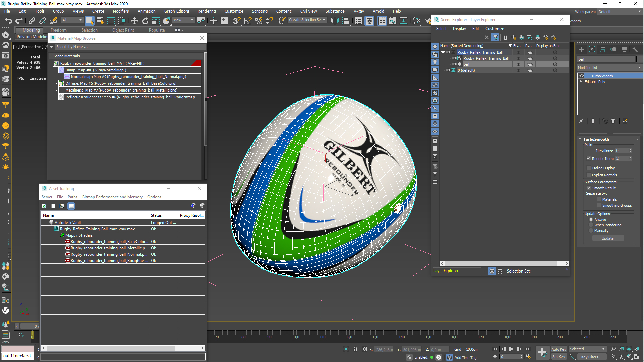Open Customize menu in Scene Explorer
The height and width of the screenshot is (362, 644).
[494, 29]
